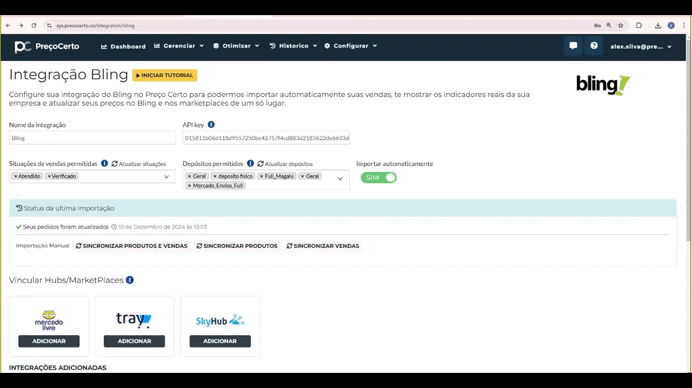Screen dimensions: 692x388
Task: Remove the Full_Magalu tag
Action: (261, 176)
